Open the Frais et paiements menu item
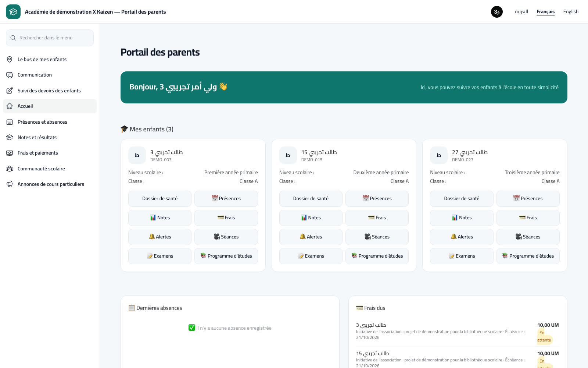Image resolution: width=588 pixels, height=368 pixels. tap(50, 153)
